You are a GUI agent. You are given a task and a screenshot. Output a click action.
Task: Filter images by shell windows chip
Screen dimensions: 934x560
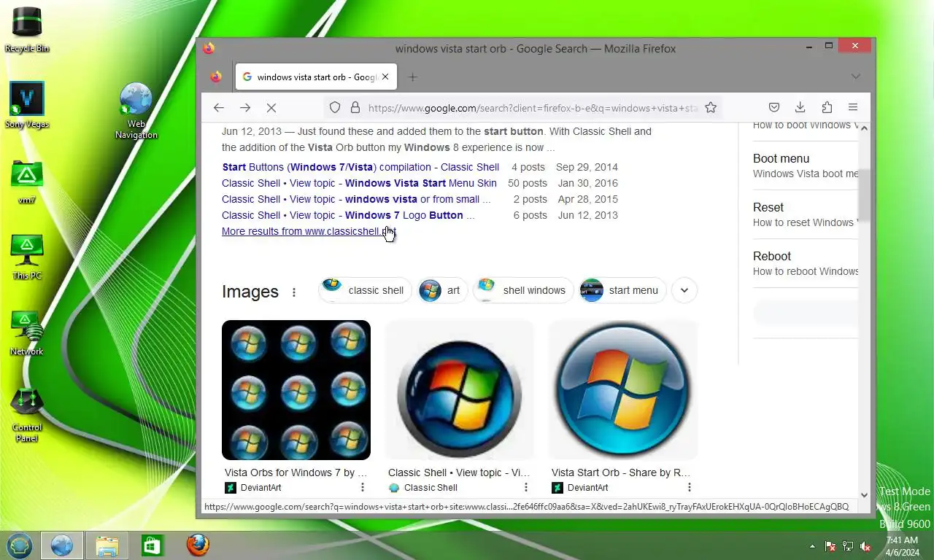[523, 290]
